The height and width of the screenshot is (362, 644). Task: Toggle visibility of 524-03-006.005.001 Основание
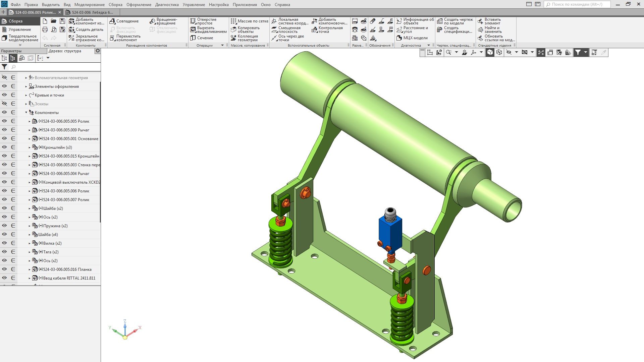pos(4,138)
